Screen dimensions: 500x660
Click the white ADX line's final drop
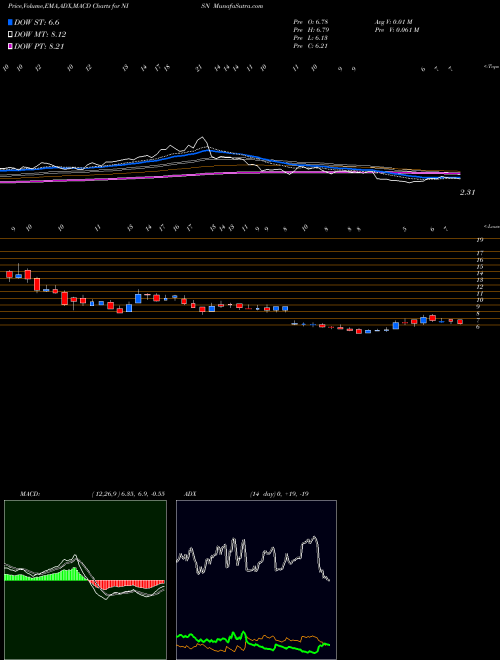click(x=322, y=564)
